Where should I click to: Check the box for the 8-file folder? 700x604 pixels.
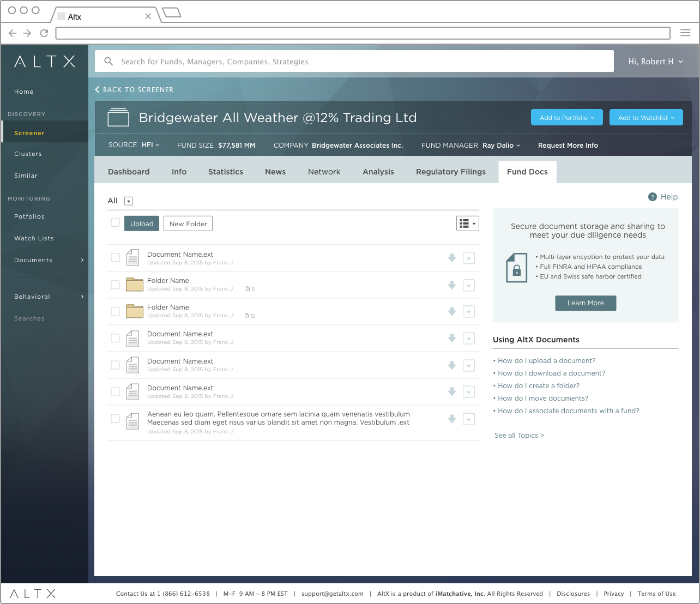click(115, 285)
